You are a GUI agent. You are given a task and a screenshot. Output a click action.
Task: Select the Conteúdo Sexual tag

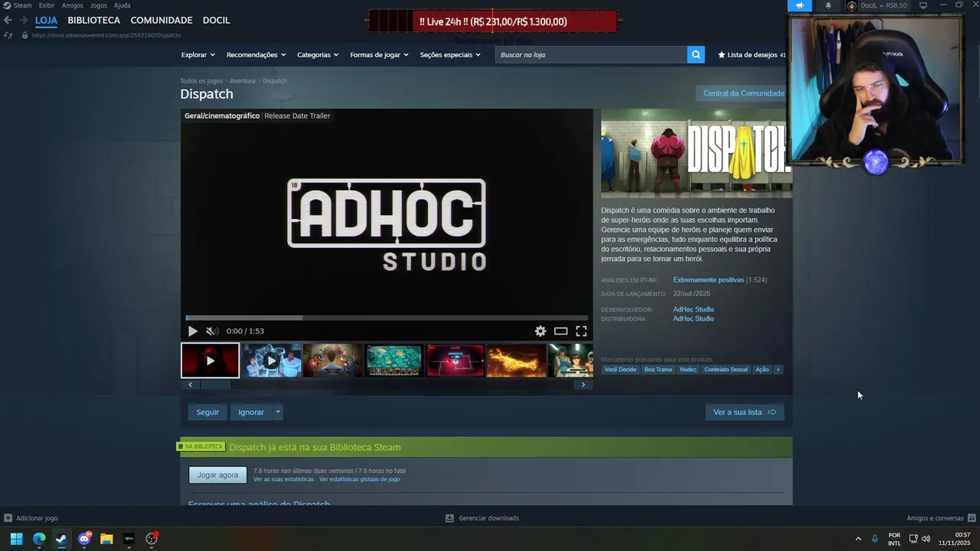pyautogui.click(x=726, y=370)
